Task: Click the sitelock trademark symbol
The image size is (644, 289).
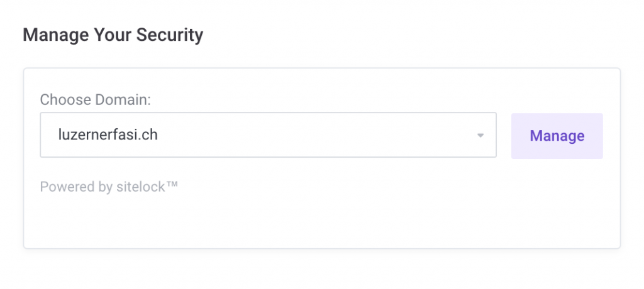Action: (x=172, y=187)
